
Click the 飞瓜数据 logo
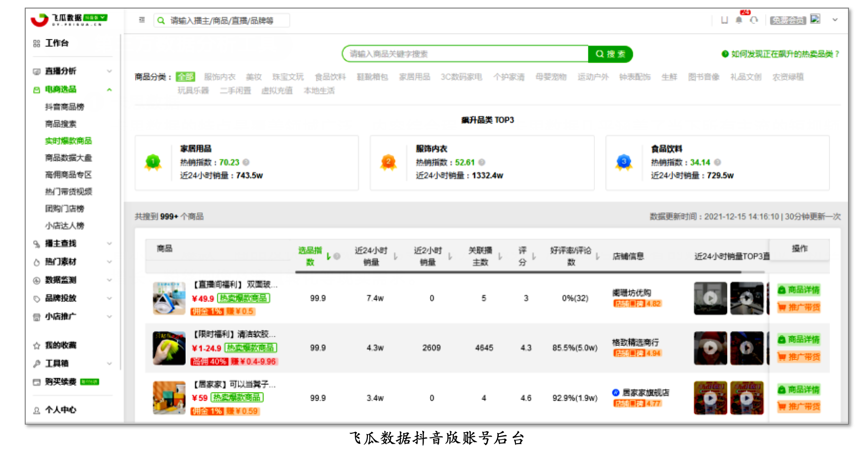tap(69, 20)
